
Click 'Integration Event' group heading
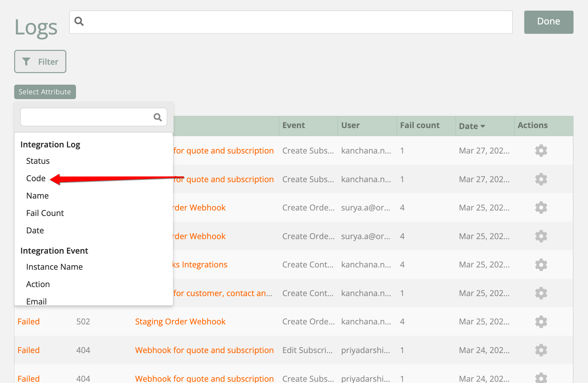click(x=54, y=251)
